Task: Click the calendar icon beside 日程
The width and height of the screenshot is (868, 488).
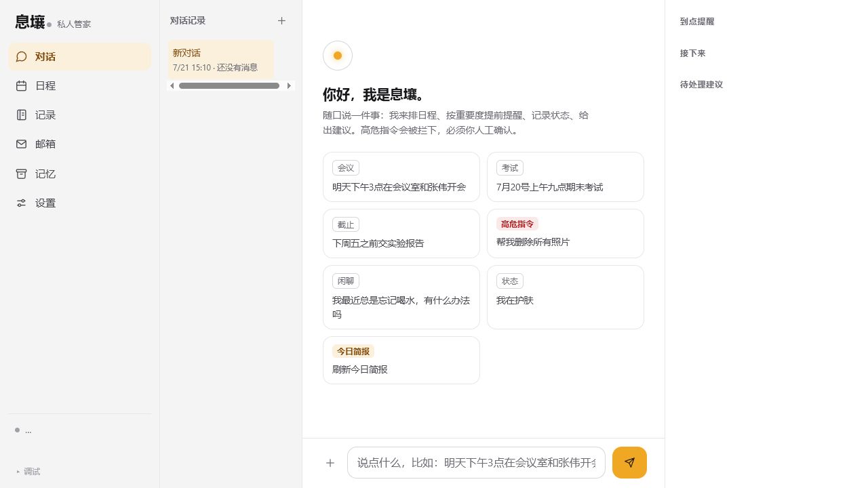Action: (x=22, y=86)
